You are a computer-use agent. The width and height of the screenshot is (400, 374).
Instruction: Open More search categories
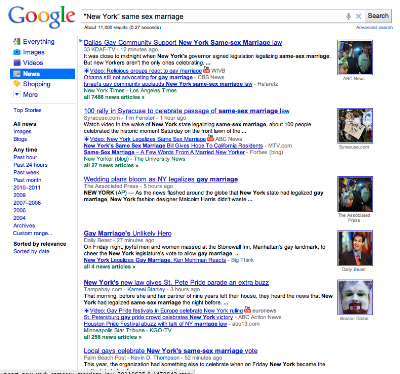click(x=30, y=94)
